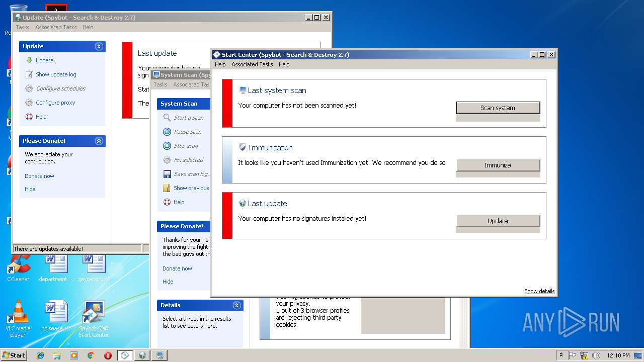Open Associated Tasks menu in Start Center
The height and width of the screenshot is (362, 644).
click(x=252, y=64)
